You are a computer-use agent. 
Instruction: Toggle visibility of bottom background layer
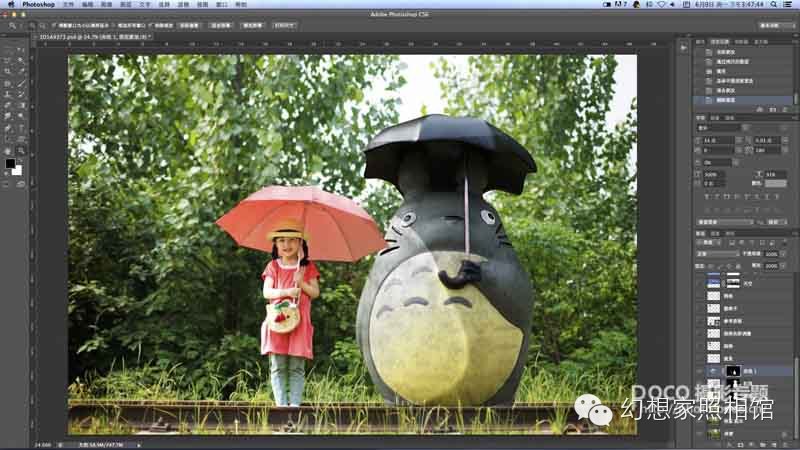pyautogui.click(x=700, y=434)
